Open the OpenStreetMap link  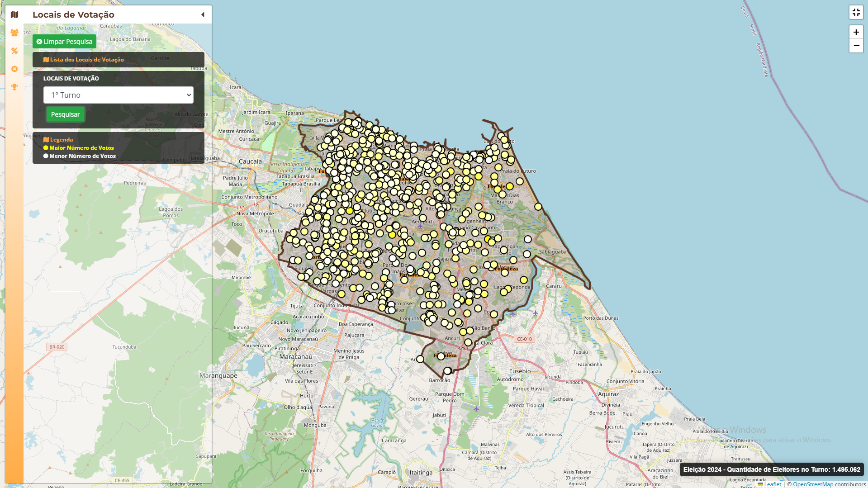coord(812,484)
